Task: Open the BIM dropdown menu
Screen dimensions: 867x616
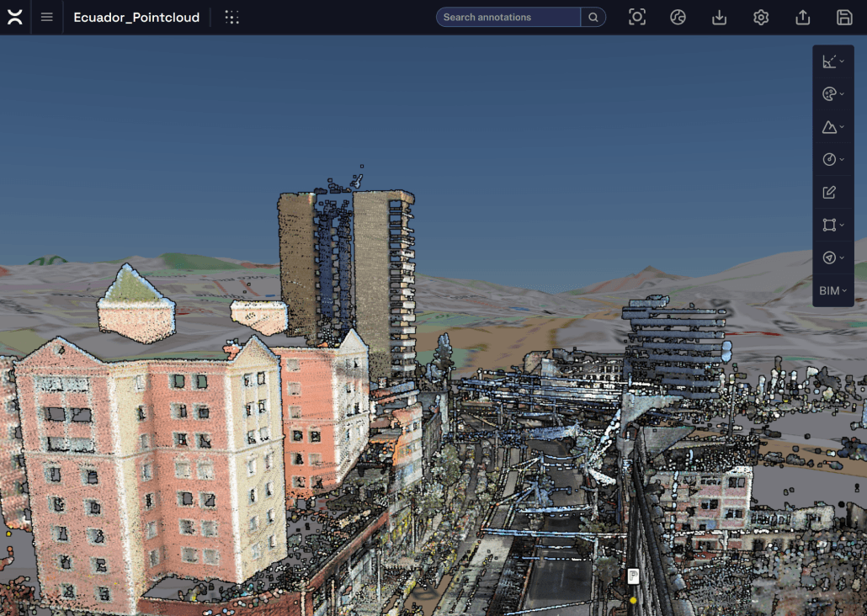Action: [832, 291]
